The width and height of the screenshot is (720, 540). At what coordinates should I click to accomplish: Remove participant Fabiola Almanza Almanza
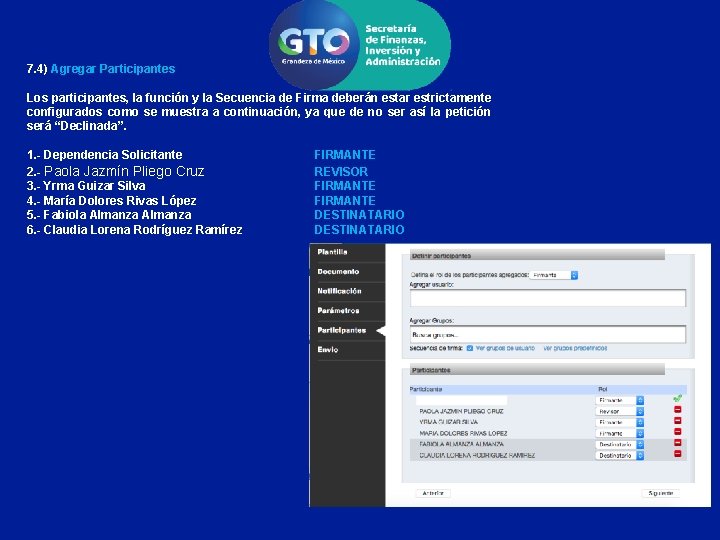coord(677,443)
